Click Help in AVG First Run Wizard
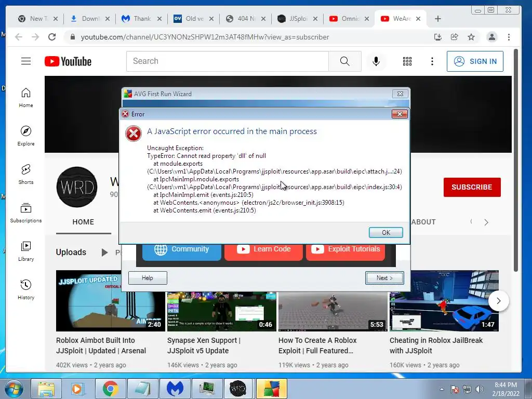 tap(148, 278)
